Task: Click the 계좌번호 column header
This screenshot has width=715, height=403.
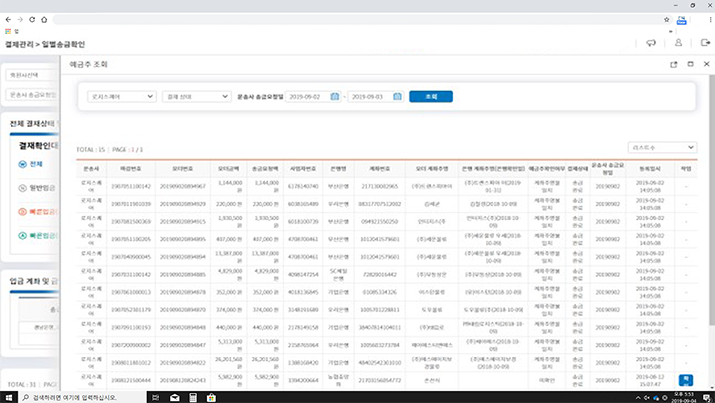Action: (x=379, y=169)
